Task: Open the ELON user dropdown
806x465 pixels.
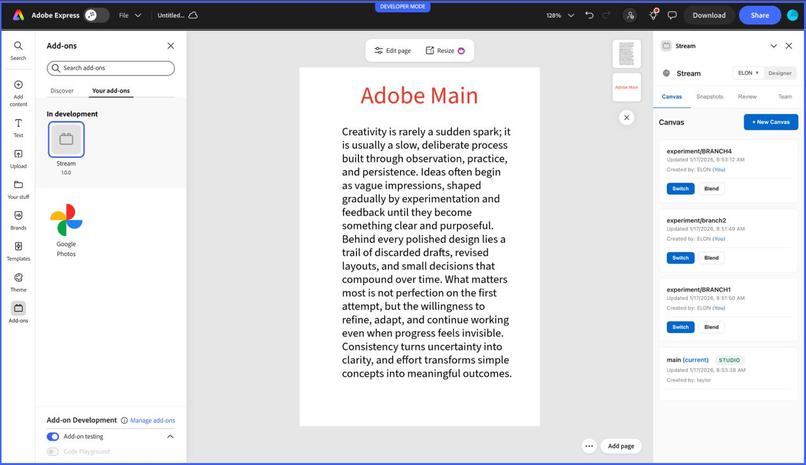Action: (x=748, y=73)
